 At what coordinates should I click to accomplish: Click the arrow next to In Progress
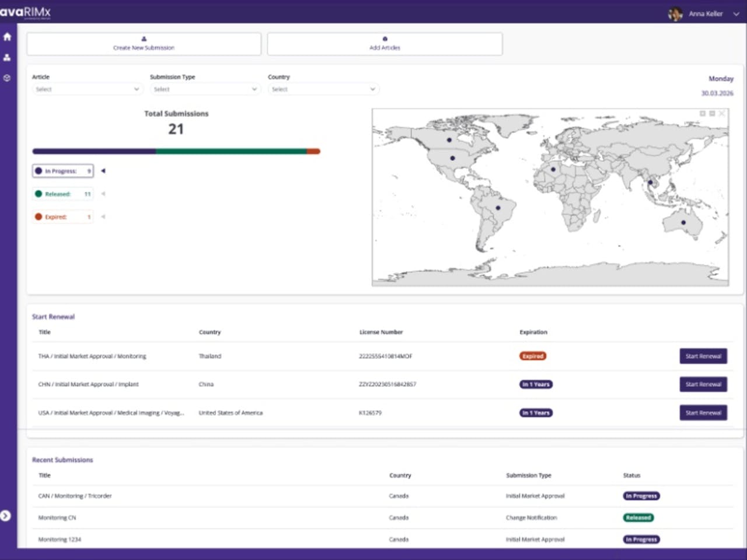[103, 171]
